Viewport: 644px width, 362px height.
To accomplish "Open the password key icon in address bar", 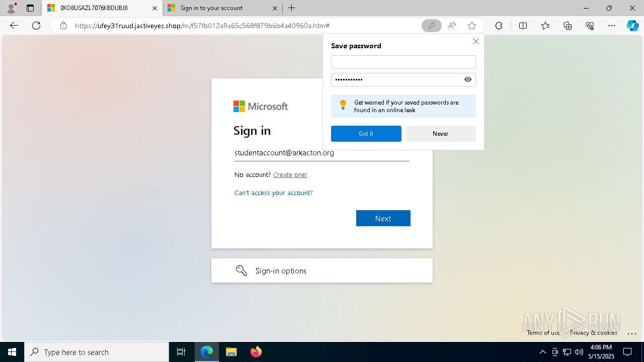I will (431, 26).
